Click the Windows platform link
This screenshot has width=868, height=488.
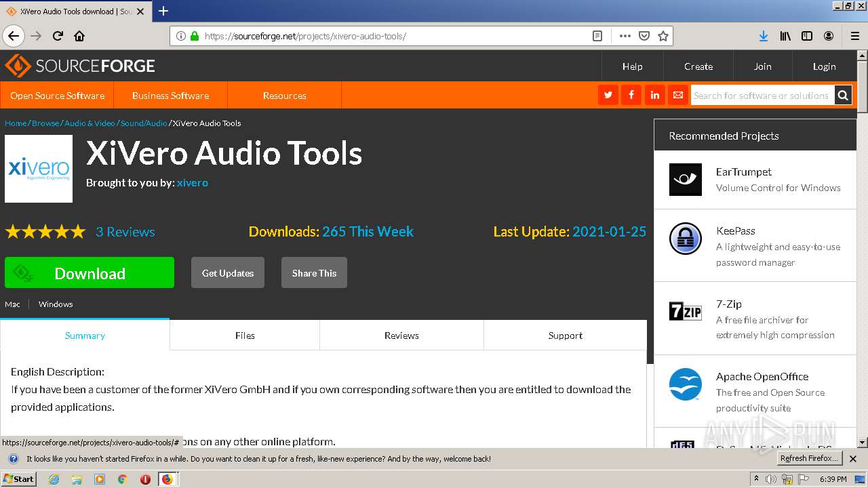click(x=56, y=304)
